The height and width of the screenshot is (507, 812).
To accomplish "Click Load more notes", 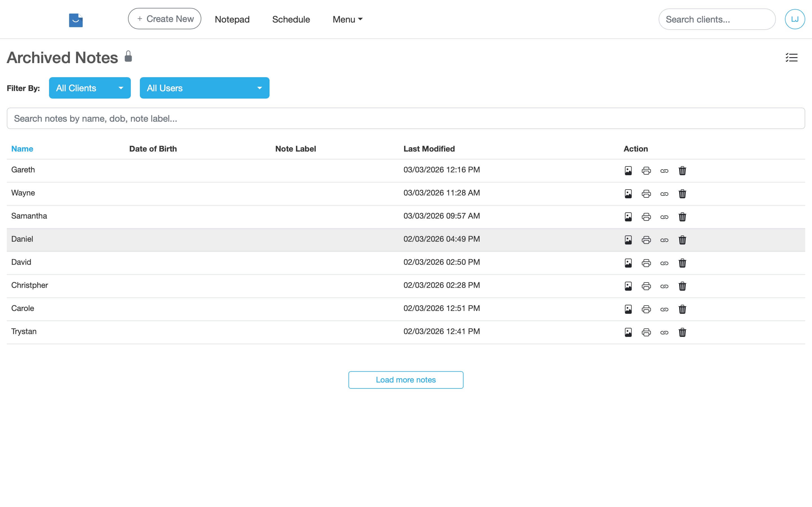I will [x=406, y=380].
